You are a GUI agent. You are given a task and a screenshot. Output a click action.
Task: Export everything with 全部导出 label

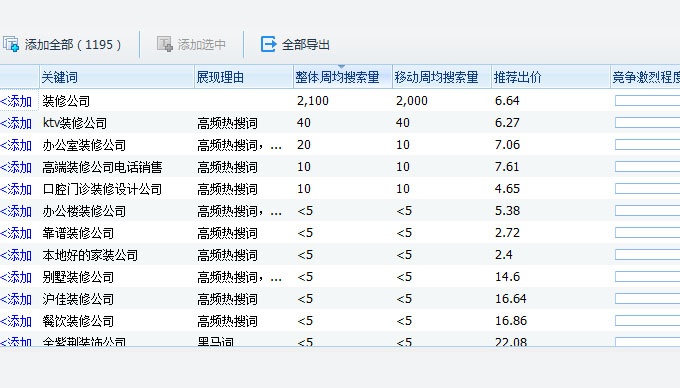click(x=306, y=45)
